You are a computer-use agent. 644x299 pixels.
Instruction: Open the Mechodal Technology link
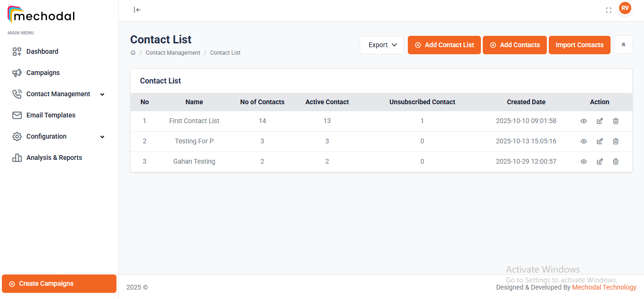pos(604,287)
